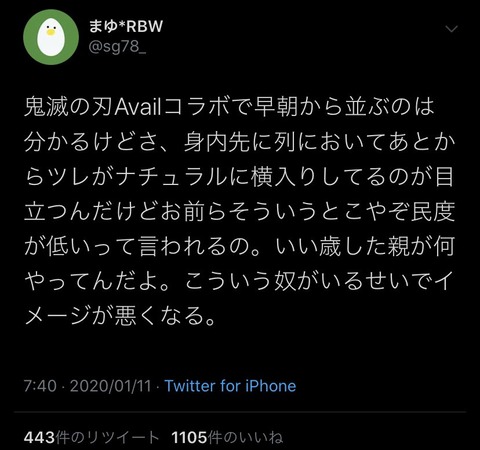Image resolution: width=480 pixels, height=450 pixels.
Task: Click the white egg inside the avatar
Action: pyautogui.click(x=51, y=37)
